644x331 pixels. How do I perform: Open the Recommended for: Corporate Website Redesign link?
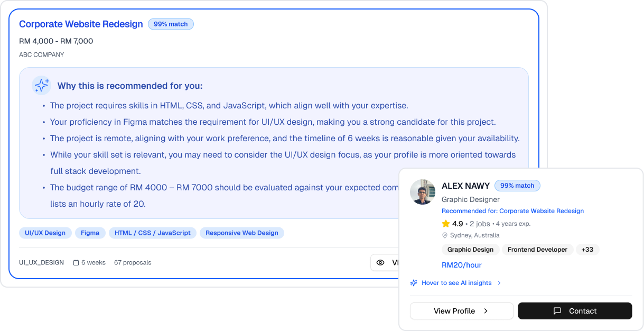coord(512,211)
